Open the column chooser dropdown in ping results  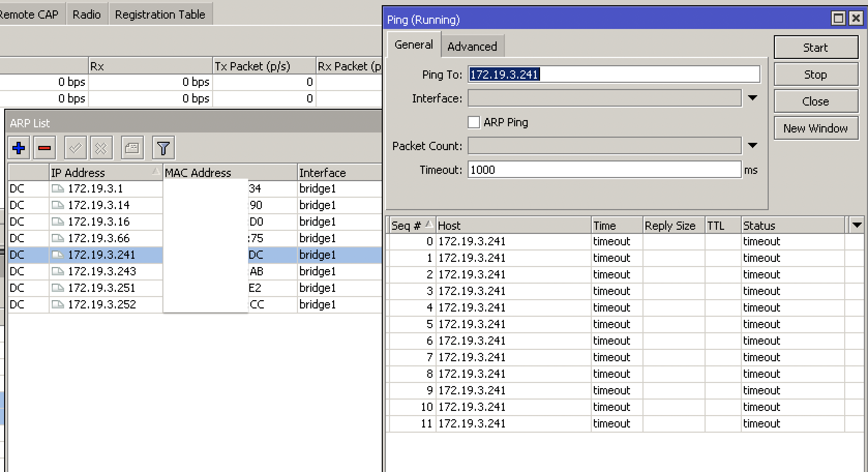point(857,225)
